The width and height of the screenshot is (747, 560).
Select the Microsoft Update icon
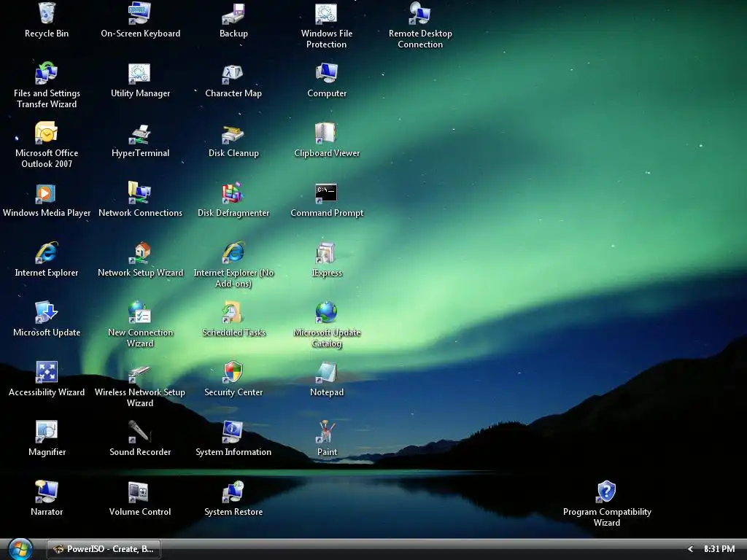pos(46,312)
